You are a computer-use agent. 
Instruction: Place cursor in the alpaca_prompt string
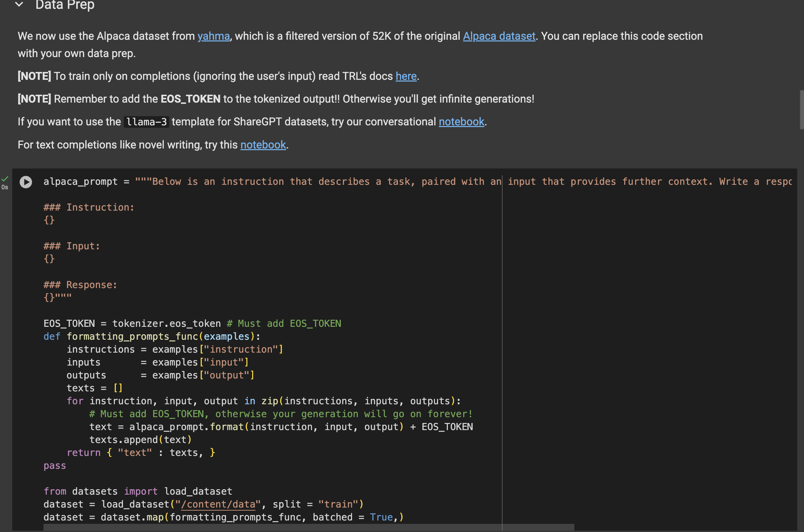coord(238,181)
